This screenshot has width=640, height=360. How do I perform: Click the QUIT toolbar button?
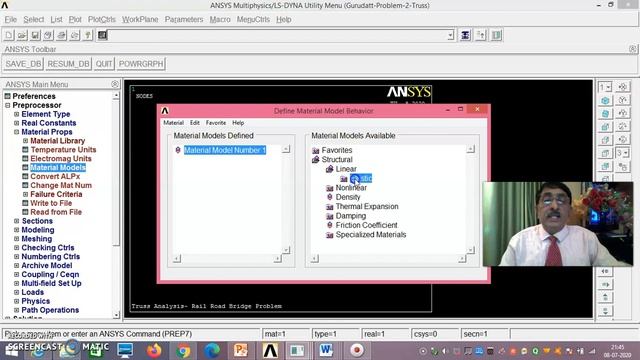point(104,64)
